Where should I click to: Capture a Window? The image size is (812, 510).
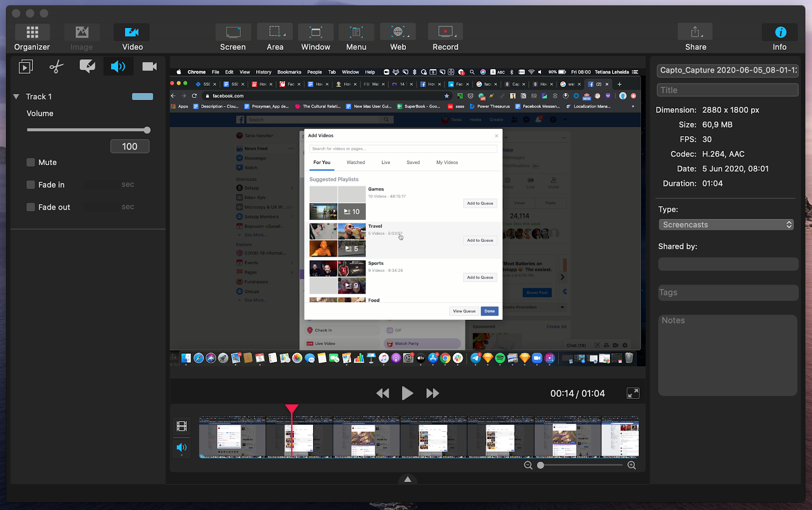click(x=316, y=38)
